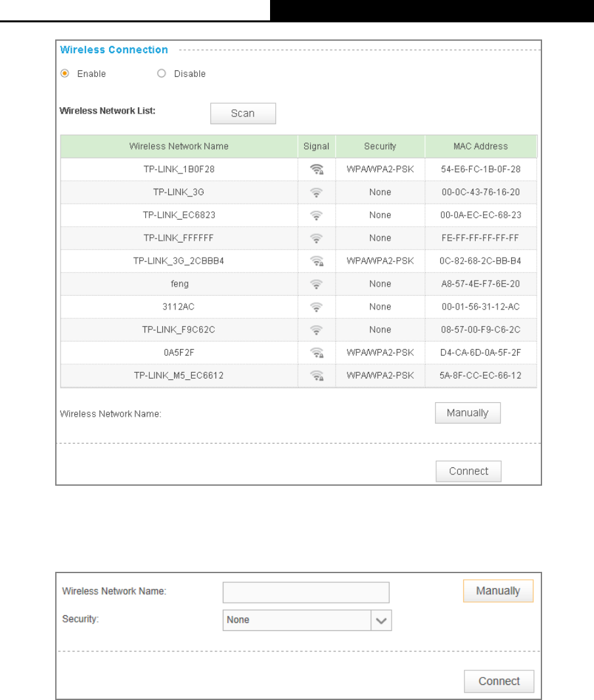This screenshot has width=594, height=700.
Task: Click signal icon of TP-LINK_EC6823
Action: [x=316, y=215]
